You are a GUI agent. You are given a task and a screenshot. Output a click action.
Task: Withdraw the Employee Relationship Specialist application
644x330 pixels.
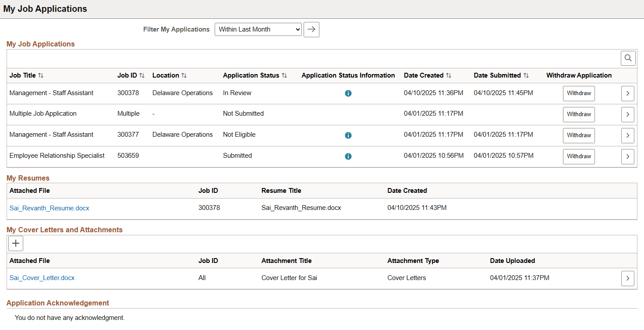579,156
